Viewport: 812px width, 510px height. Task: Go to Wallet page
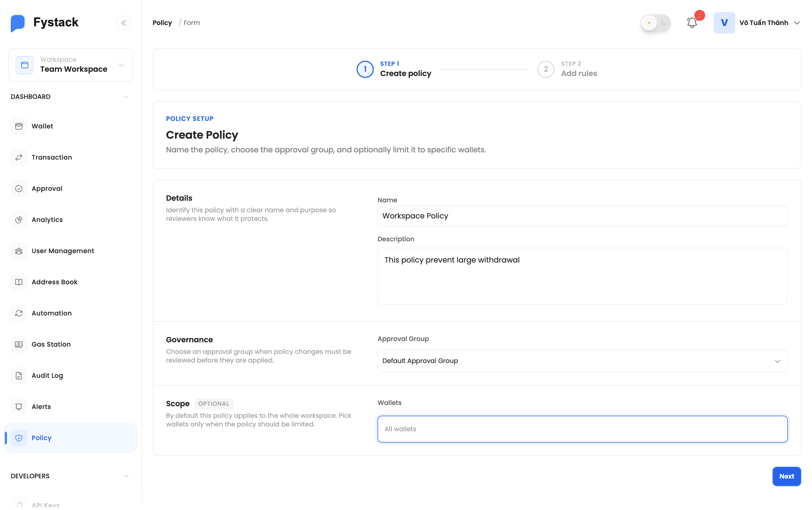click(x=71, y=126)
